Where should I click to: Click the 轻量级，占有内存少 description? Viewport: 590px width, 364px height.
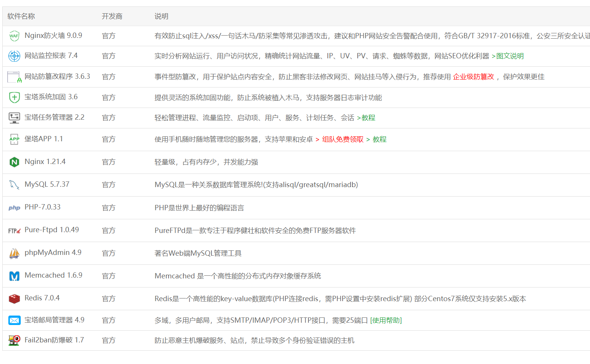(206, 162)
